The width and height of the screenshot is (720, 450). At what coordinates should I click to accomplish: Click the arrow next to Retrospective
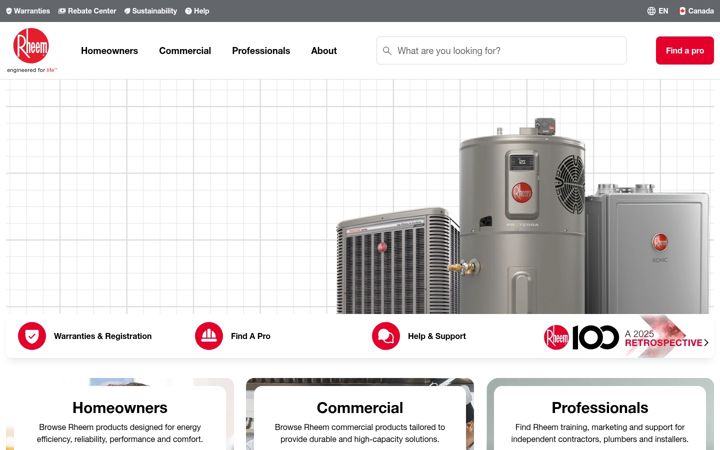pyautogui.click(x=706, y=343)
